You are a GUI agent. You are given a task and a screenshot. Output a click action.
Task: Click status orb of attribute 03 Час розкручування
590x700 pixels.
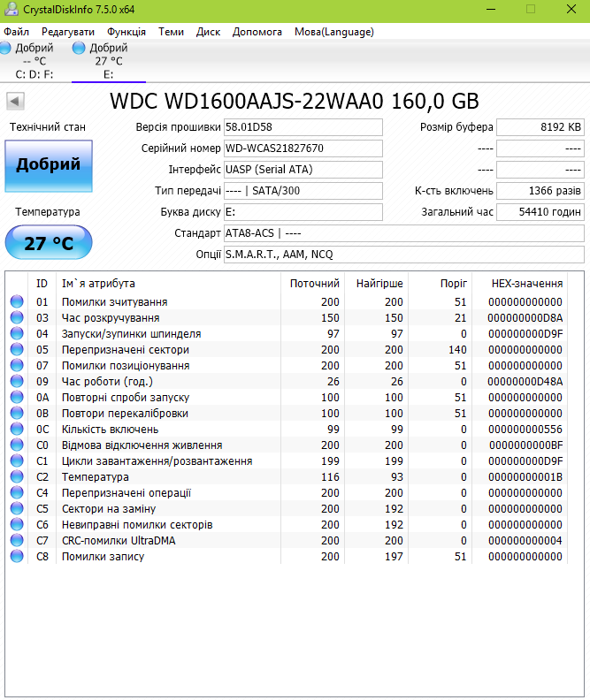pos(17,317)
